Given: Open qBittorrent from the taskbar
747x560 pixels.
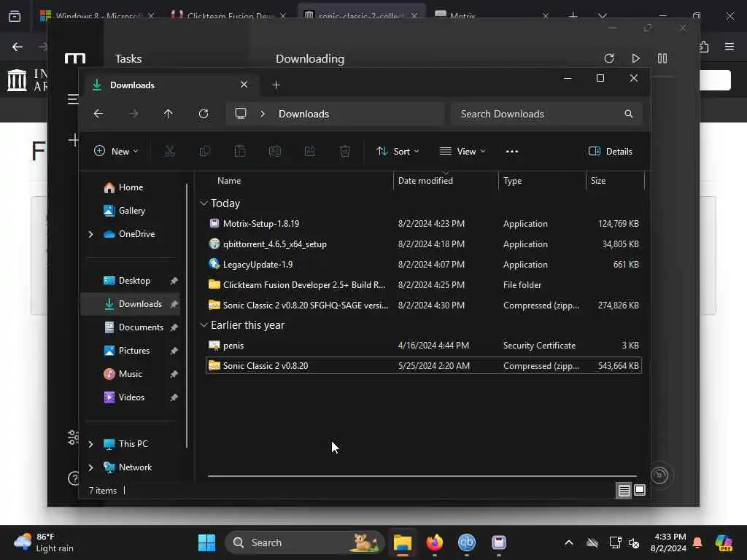Looking at the screenshot, I should [467, 542].
